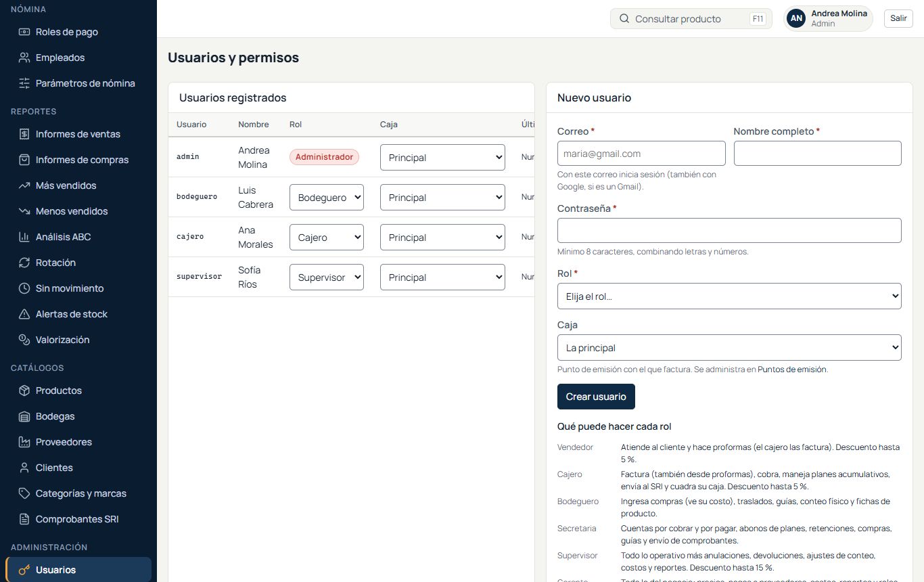Screen dimensions: 924x582
Task: Focus the Nombre completo field
Action: [x=817, y=154]
